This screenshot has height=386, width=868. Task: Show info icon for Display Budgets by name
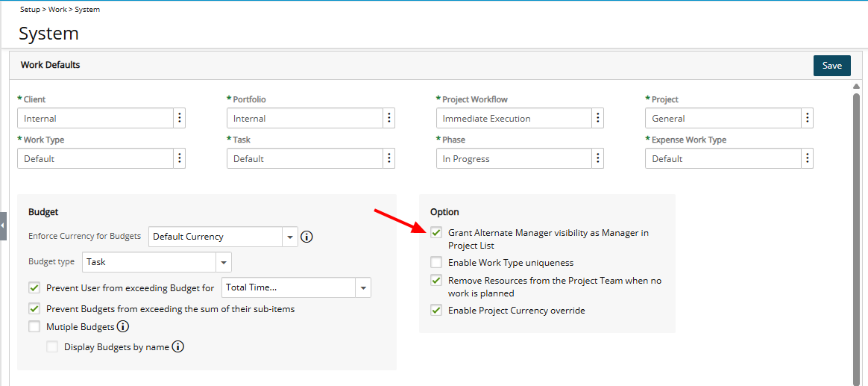[x=177, y=347]
